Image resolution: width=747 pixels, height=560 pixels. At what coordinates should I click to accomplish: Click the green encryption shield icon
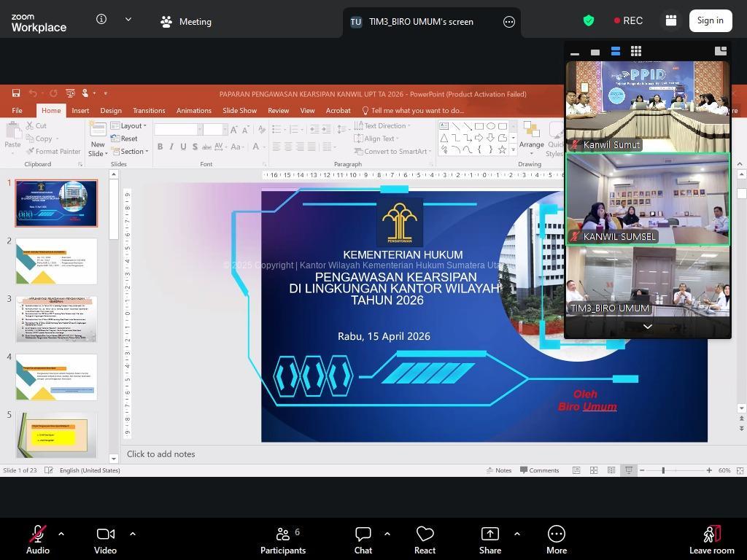589,20
